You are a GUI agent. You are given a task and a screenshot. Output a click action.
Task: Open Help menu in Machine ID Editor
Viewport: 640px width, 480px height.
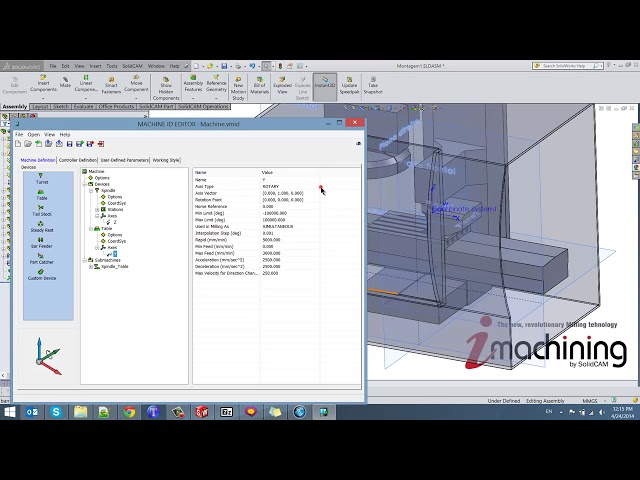[65, 134]
